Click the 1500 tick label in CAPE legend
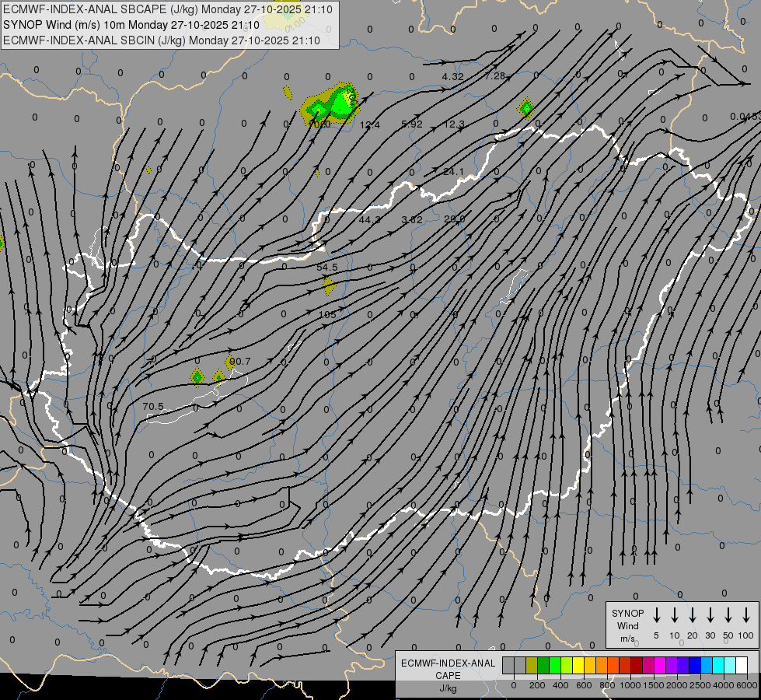 (x=654, y=685)
